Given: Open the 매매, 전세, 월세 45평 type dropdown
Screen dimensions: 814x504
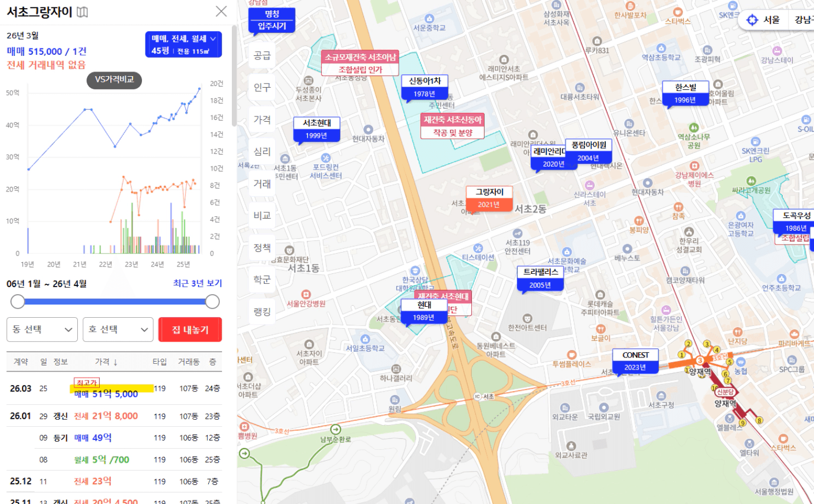Looking at the screenshot, I should click(x=183, y=44).
